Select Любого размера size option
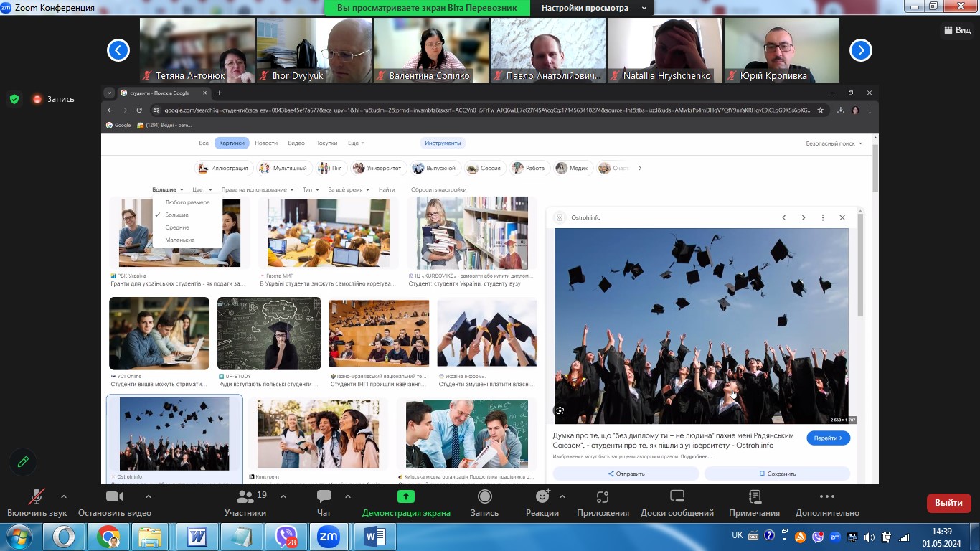980x551 pixels. (x=187, y=202)
